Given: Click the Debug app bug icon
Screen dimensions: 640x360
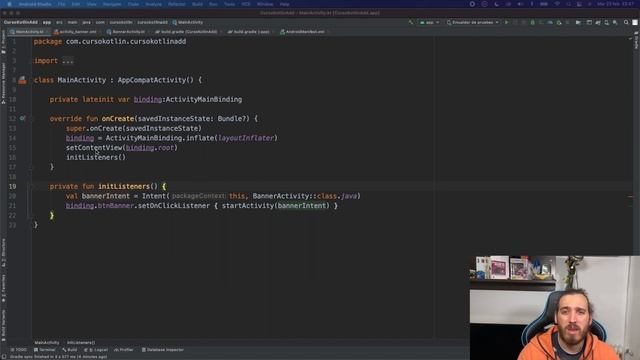Looking at the screenshot, I should pos(532,22).
